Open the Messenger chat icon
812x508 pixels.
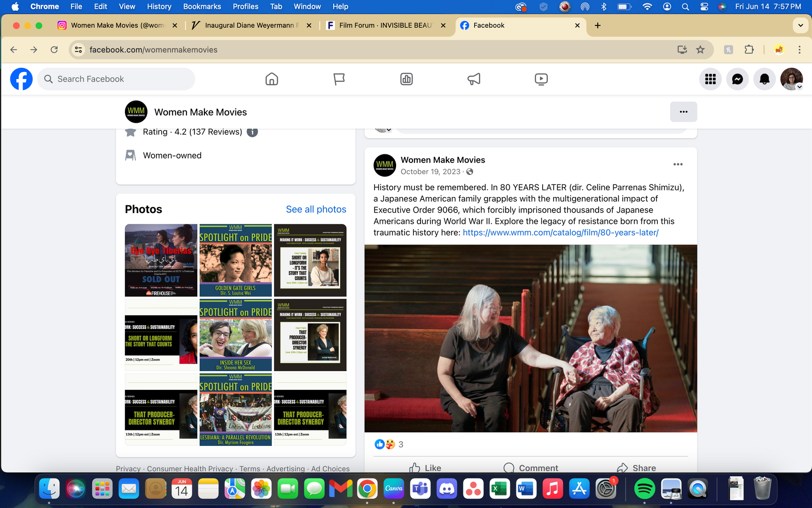tap(737, 79)
